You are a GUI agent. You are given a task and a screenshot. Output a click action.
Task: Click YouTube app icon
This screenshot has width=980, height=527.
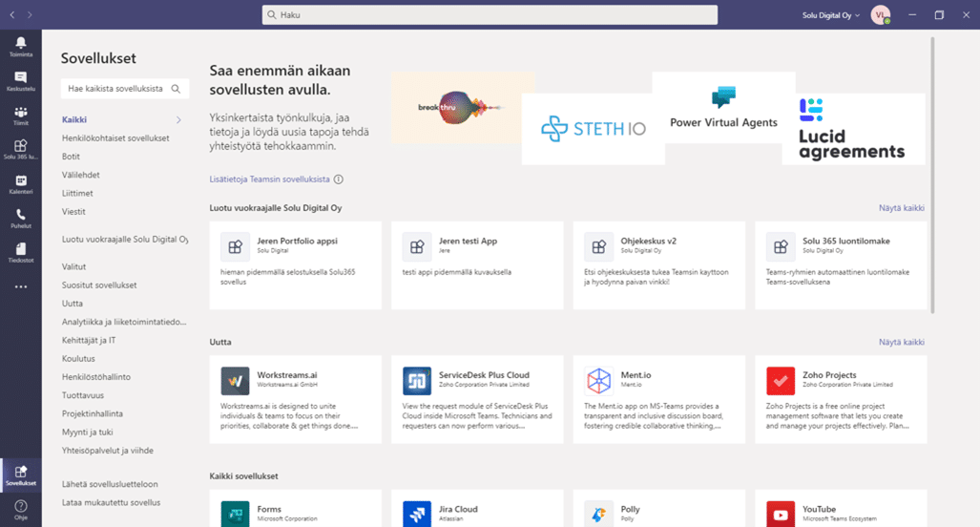click(x=781, y=514)
